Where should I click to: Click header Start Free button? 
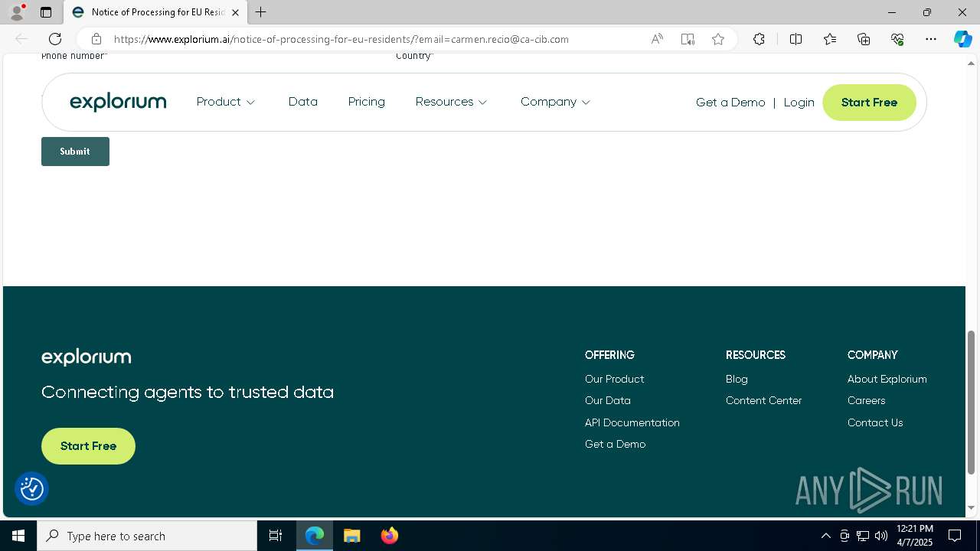(869, 103)
